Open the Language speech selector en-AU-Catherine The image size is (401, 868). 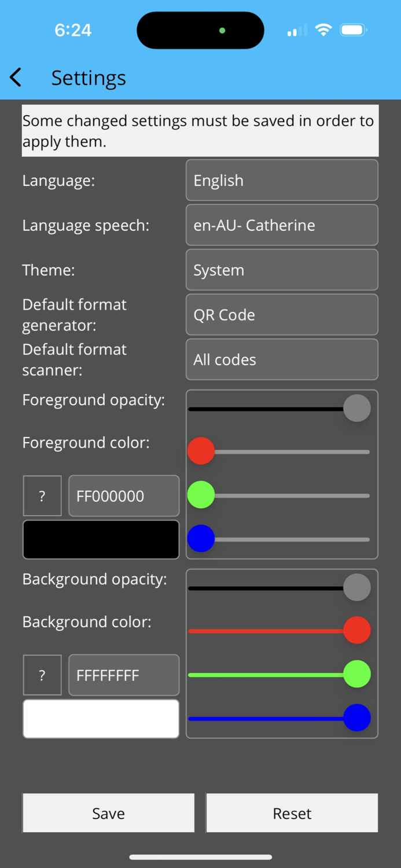point(282,225)
